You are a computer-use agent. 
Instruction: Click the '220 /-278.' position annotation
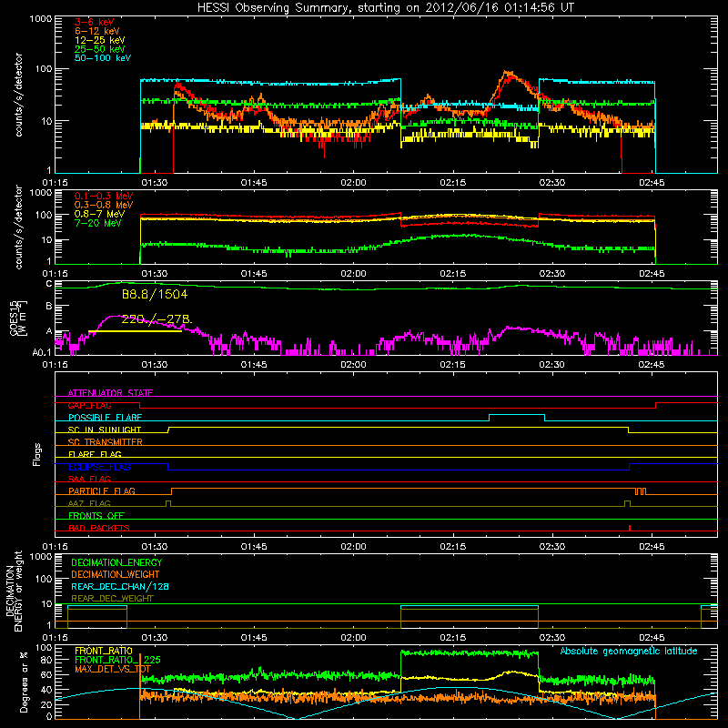(157, 319)
